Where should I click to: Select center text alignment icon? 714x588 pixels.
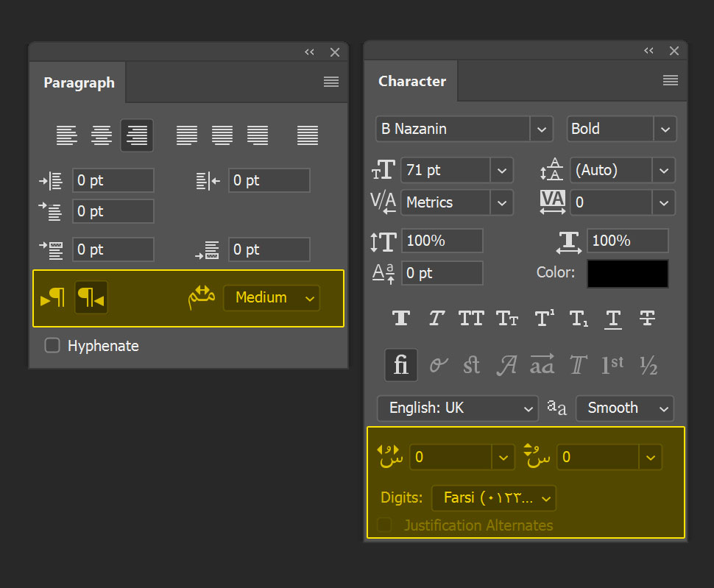102,135
